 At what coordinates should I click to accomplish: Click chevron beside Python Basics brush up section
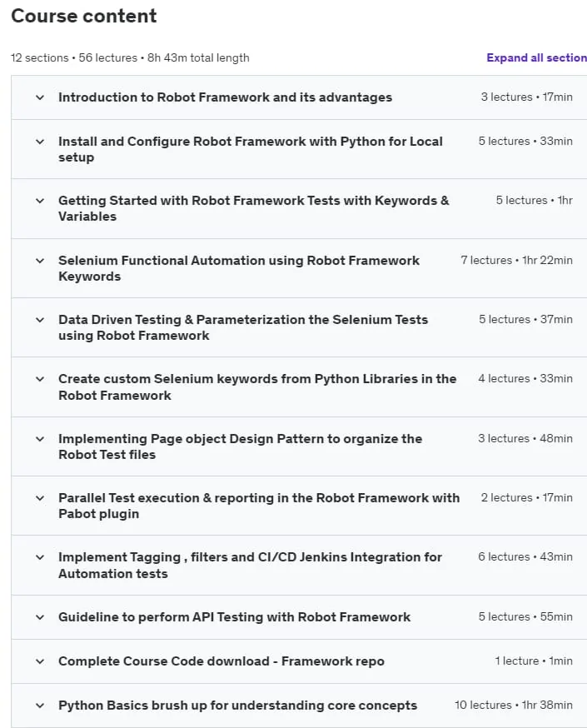tap(40, 706)
